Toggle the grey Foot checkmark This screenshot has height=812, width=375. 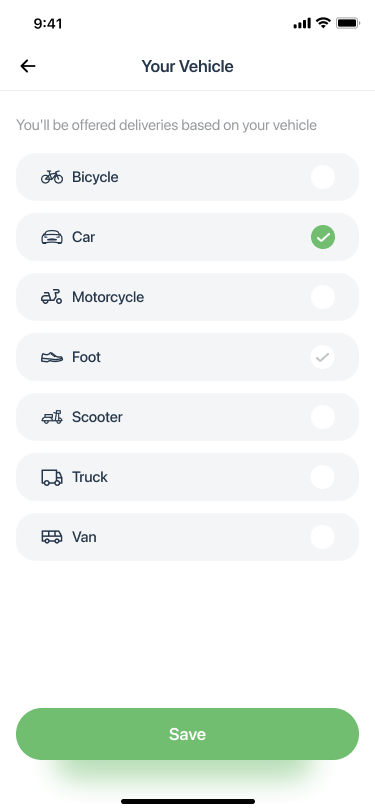(x=323, y=357)
